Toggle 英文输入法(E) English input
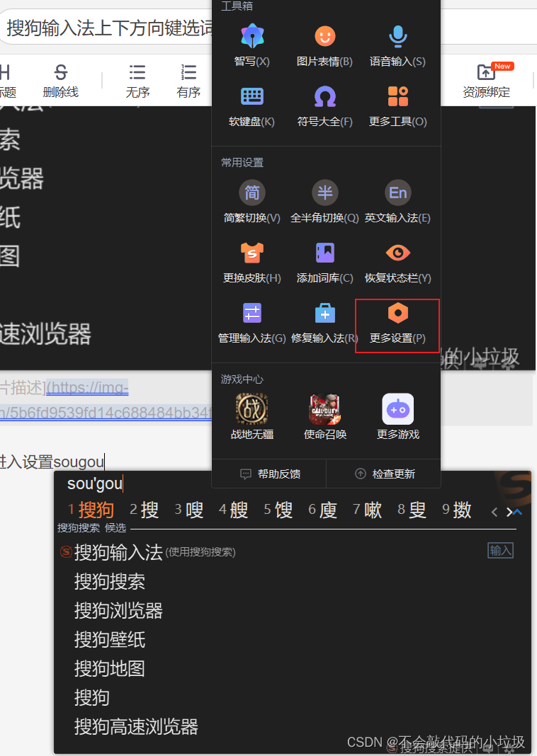This screenshot has width=537, height=756. coord(397,202)
